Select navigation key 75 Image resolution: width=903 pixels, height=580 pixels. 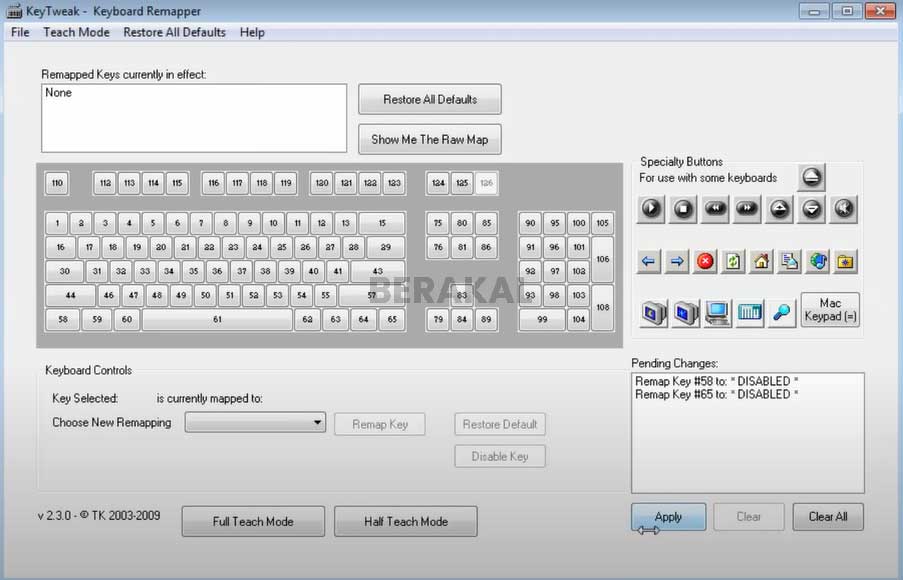438,223
